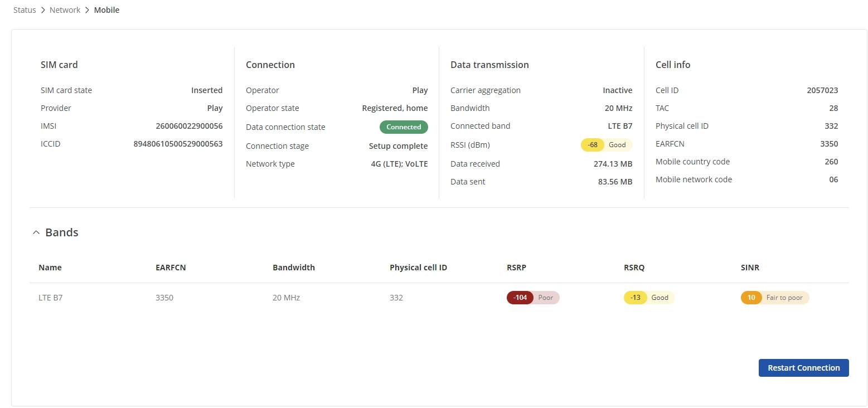The width and height of the screenshot is (868, 408).
Task: Go to Status breadcrumb link
Action: 25,10
